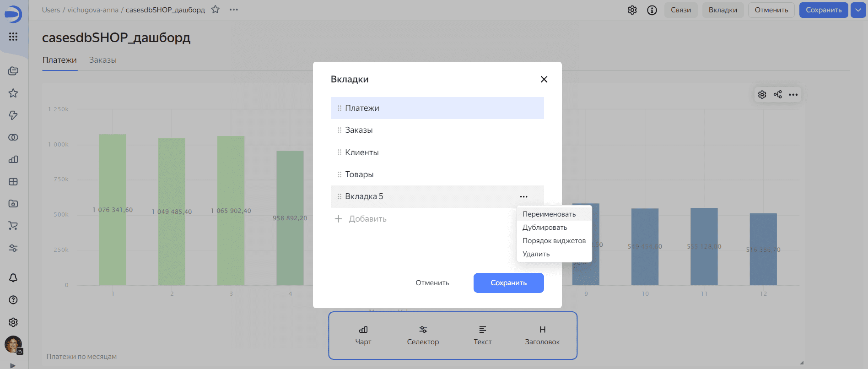Choose Переименовать from context menu

click(554, 214)
